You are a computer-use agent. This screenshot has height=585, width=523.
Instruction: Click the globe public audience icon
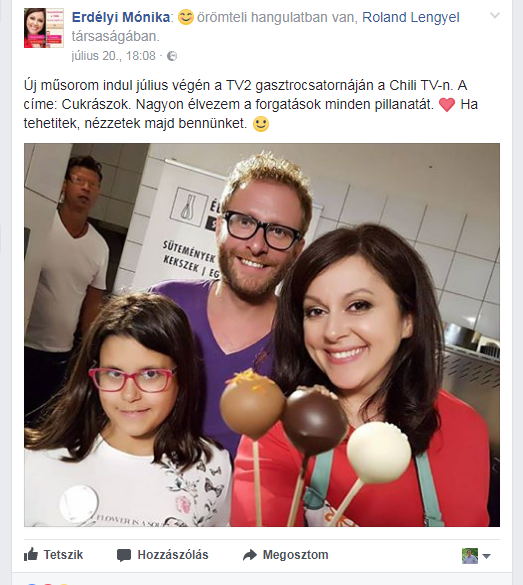pyautogui.click(x=172, y=56)
